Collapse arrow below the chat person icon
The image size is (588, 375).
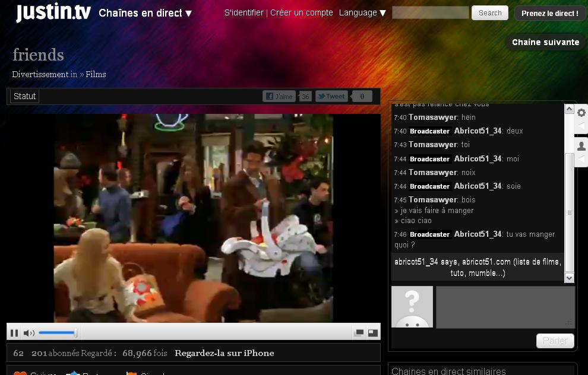[x=581, y=159]
